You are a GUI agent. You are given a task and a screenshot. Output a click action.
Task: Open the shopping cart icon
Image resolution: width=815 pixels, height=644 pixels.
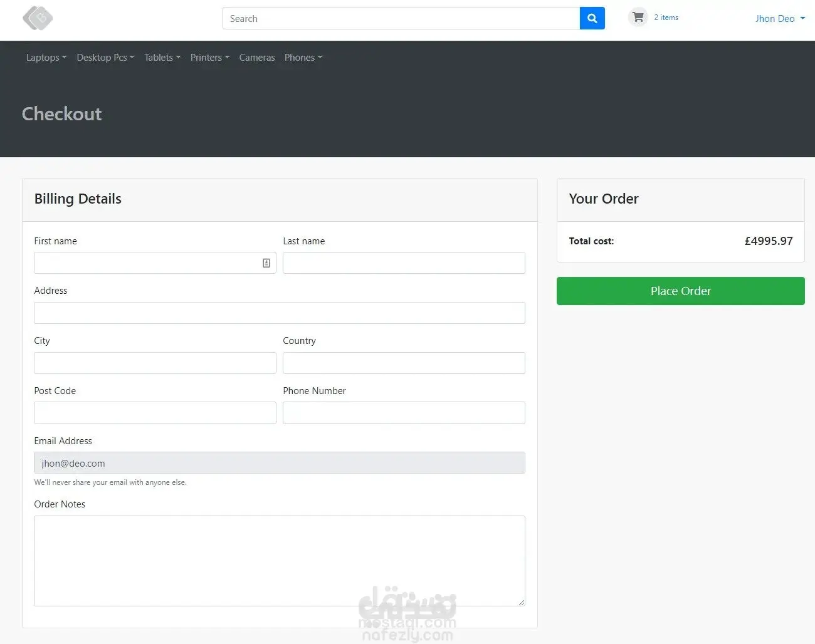coord(638,18)
